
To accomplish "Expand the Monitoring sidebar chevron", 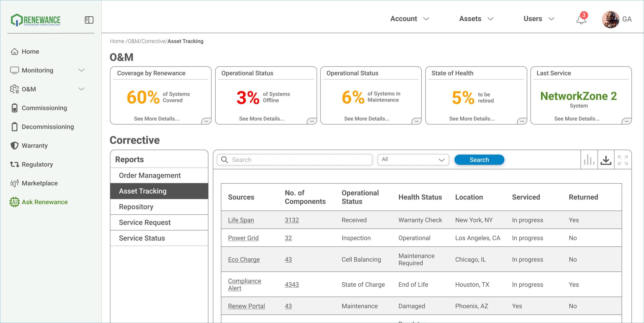I will [81, 70].
